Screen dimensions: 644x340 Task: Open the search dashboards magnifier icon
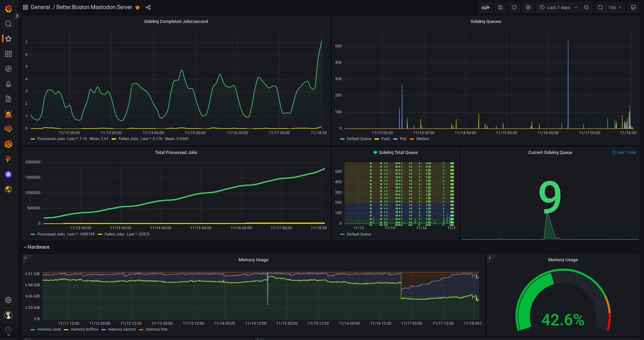tap(8, 24)
